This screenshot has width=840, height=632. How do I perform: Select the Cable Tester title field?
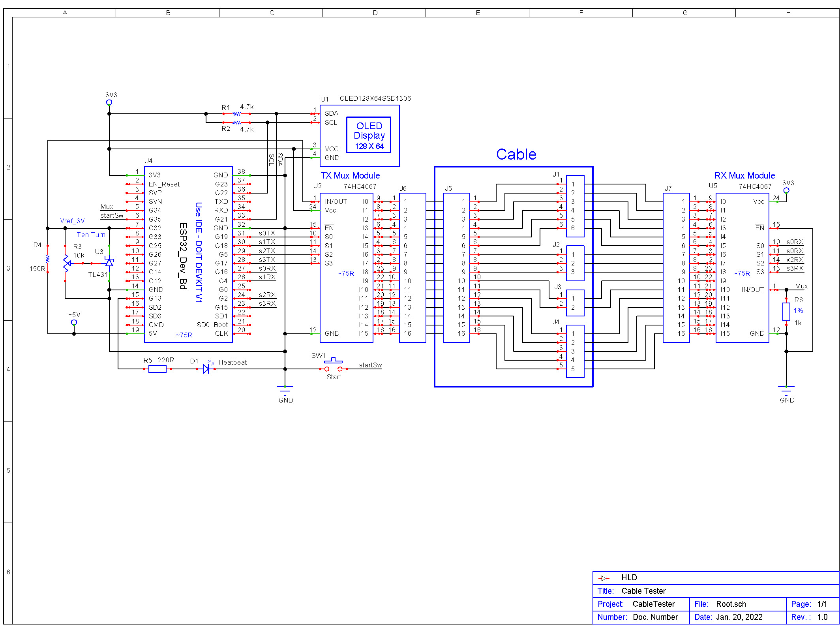tap(643, 591)
